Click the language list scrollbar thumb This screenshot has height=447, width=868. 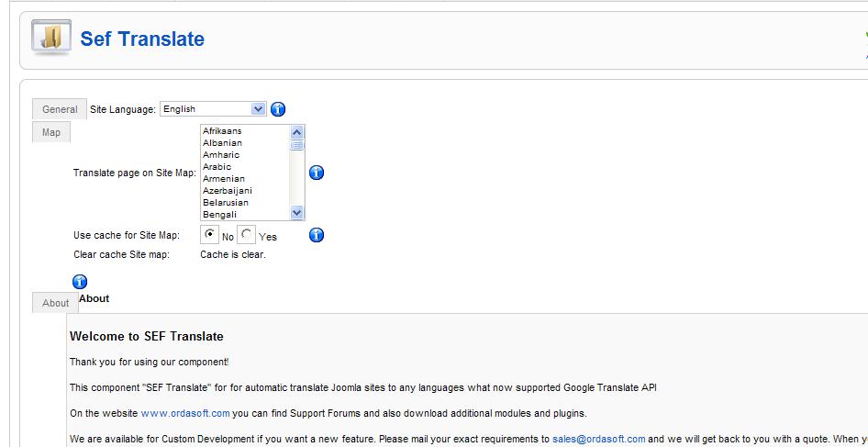[296, 145]
